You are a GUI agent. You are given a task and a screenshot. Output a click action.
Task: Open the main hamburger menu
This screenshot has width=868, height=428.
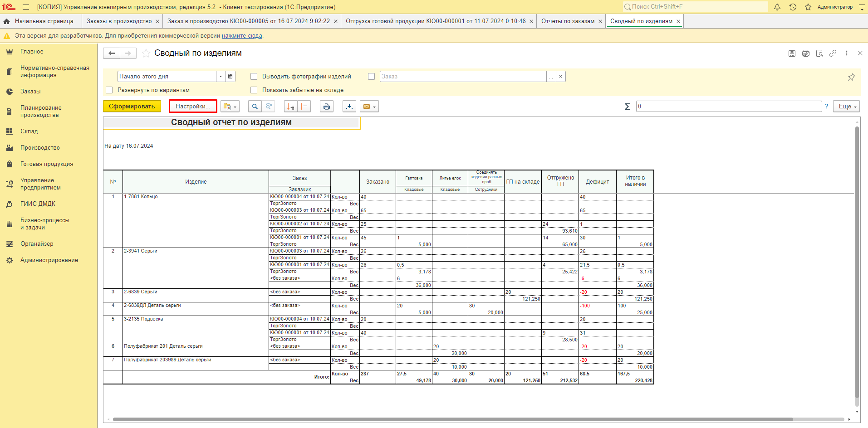(26, 7)
